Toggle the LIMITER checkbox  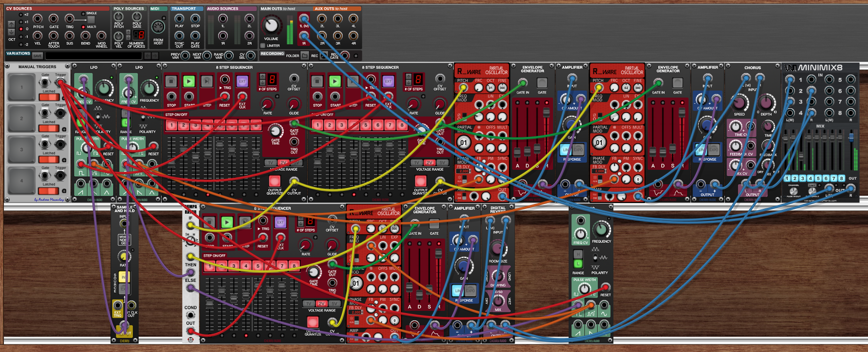pyautogui.click(x=262, y=46)
